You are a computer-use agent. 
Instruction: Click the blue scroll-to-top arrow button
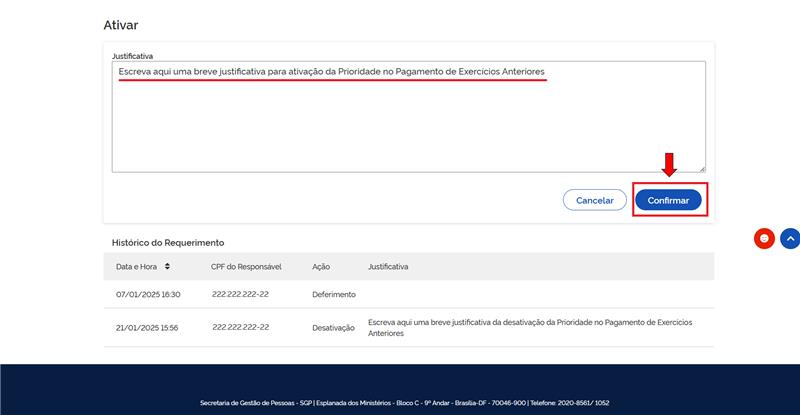790,239
